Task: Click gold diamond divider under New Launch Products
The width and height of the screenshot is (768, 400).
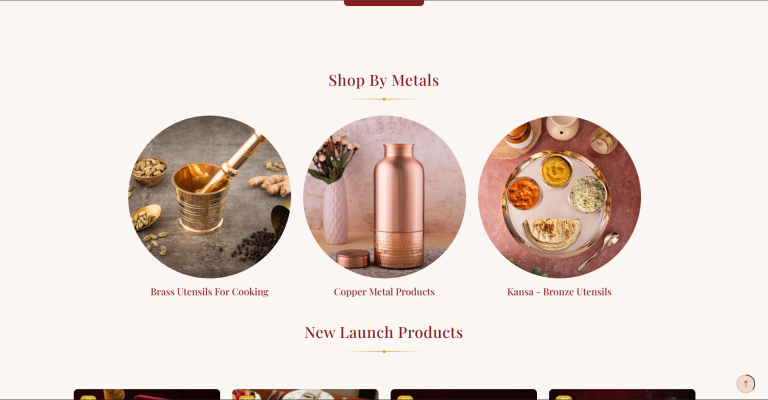Action: click(x=384, y=352)
